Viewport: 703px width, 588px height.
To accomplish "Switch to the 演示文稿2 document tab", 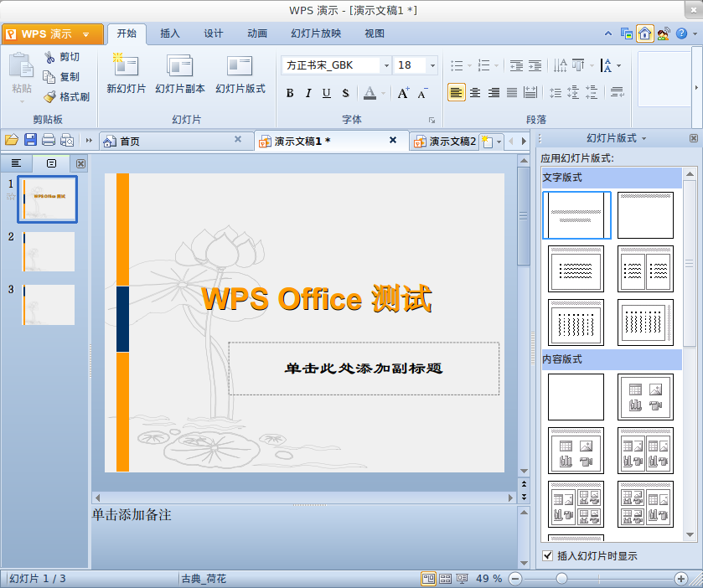I will [452, 141].
